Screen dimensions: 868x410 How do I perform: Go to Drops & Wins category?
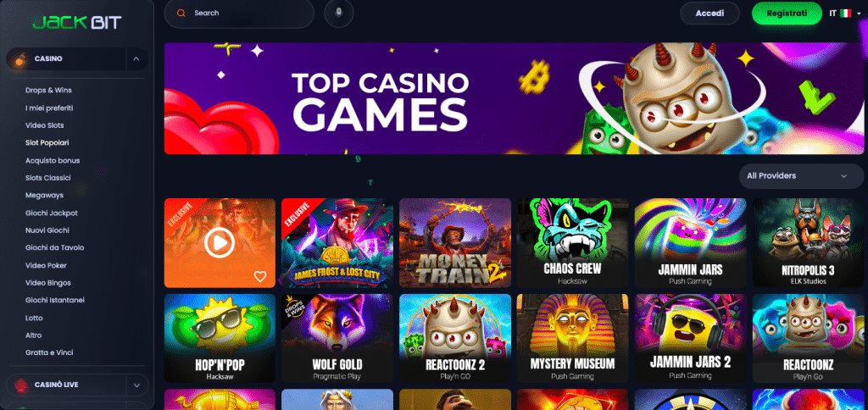coord(48,90)
